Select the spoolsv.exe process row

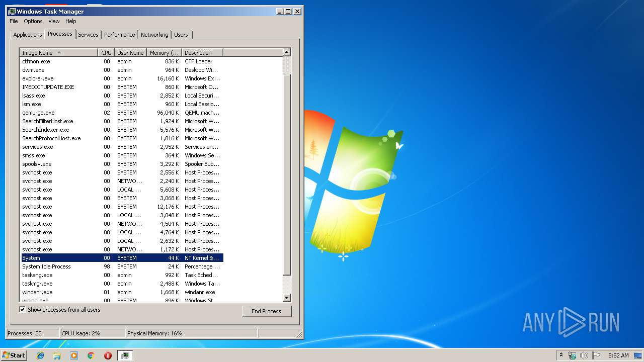121,164
